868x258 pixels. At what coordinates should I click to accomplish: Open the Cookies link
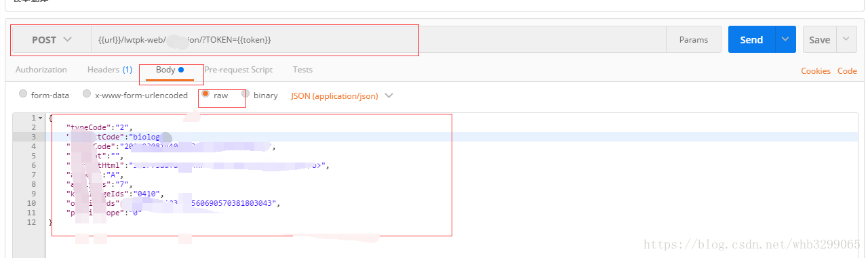(816, 71)
